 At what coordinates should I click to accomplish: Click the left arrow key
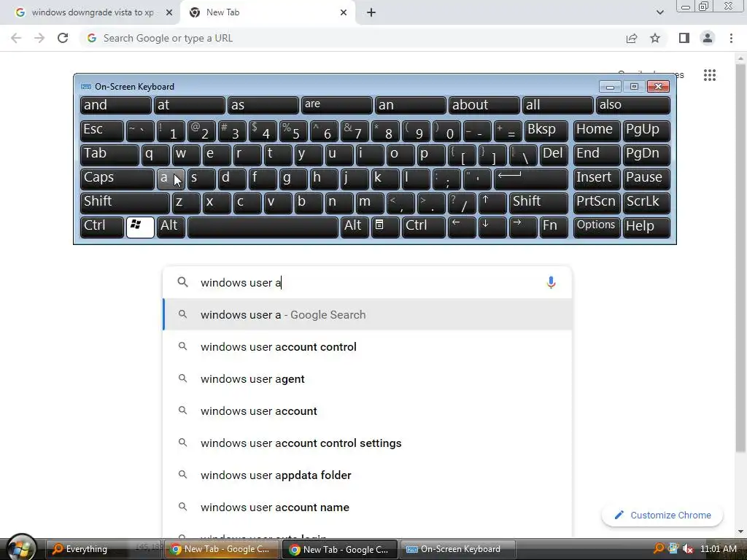pyautogui.click(x=462, y=227)
